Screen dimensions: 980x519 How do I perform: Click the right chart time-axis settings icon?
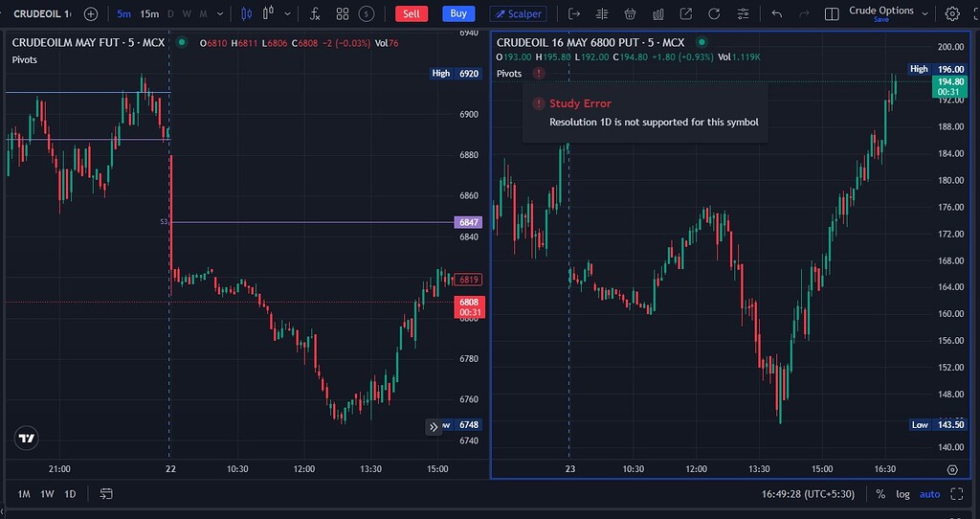pos(952,469)
